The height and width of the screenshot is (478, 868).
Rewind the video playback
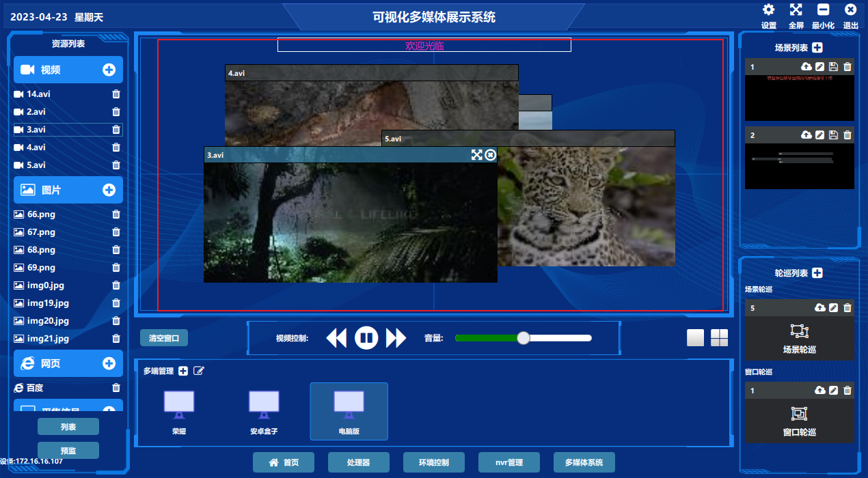click(336, 338)
